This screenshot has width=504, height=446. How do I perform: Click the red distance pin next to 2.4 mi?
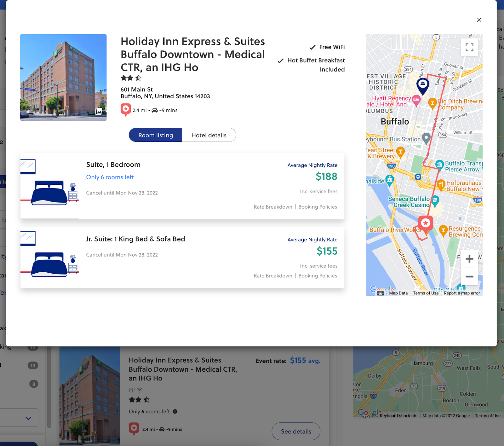click(x=126, y=110)
